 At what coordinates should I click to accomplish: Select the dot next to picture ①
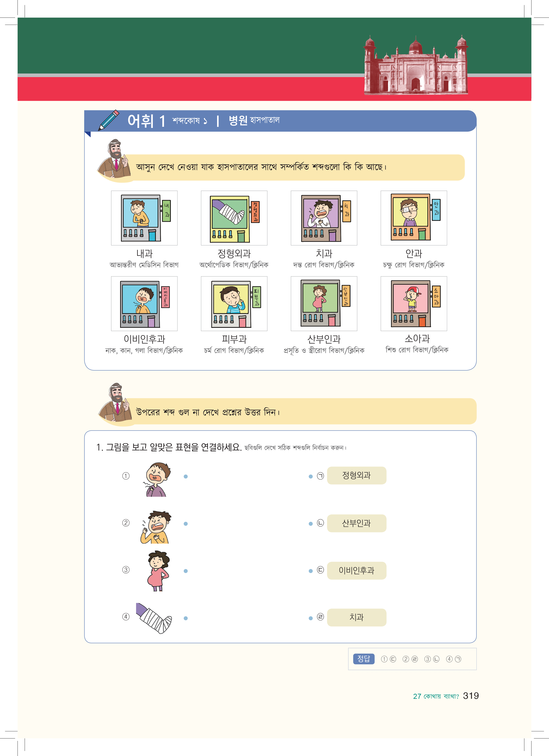pyautogui.click(x=186, y=476)
